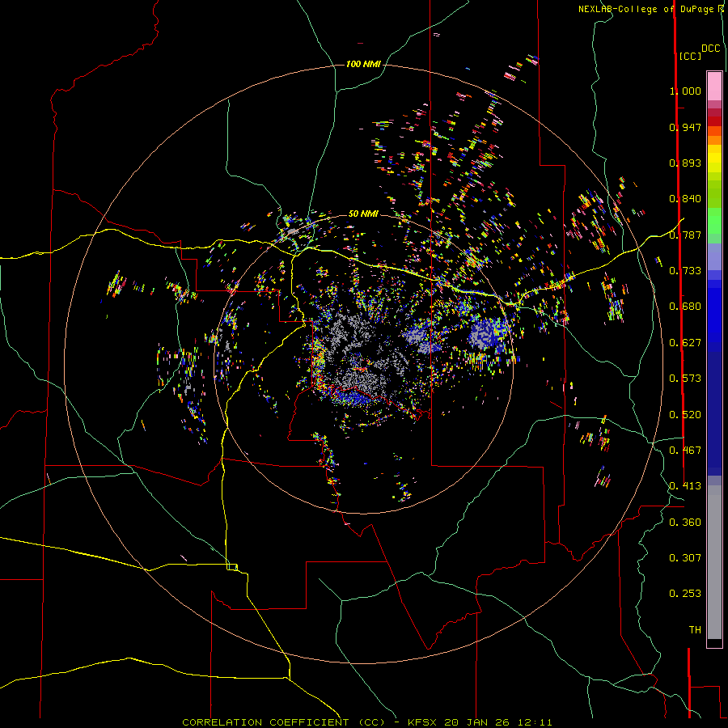Select the red segment of the color bar
Viewport: 728px width, 728px height.
click(714, 121)
